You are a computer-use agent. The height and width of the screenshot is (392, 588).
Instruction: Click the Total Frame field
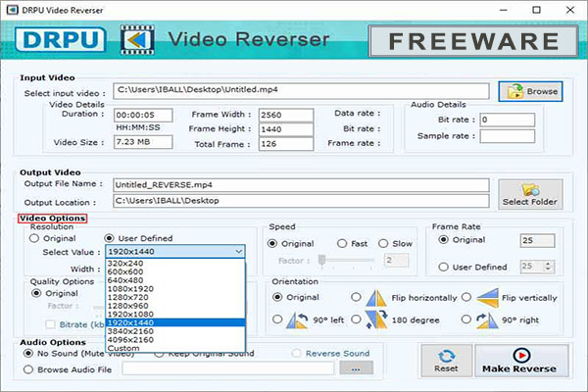(286, 144)
